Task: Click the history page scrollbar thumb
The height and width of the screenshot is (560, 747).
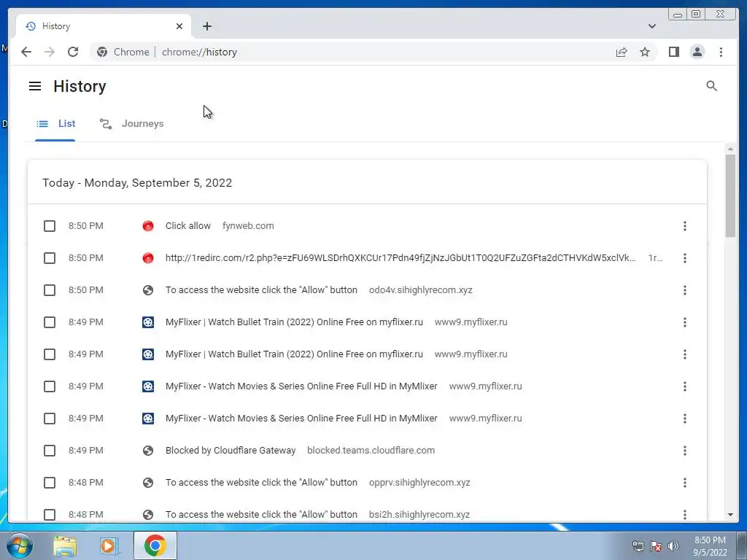Action: click(730, 195)
